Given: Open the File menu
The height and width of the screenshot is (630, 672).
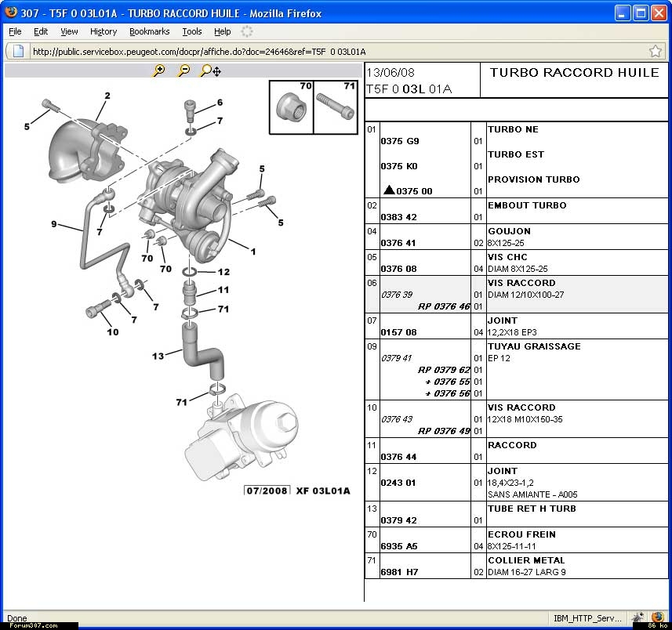Looking at the screenshot, I should point(15,31).
